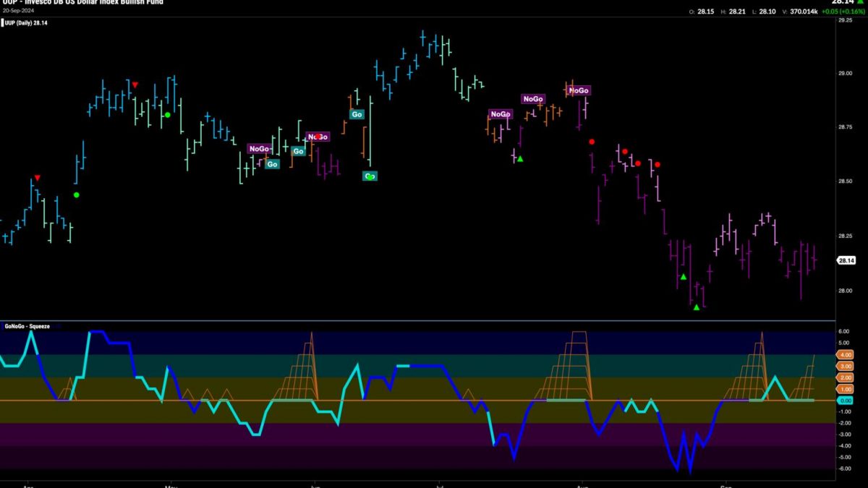
Task: Select the orange 2.00 squeeze value tag
Action: tap(846, 378)
